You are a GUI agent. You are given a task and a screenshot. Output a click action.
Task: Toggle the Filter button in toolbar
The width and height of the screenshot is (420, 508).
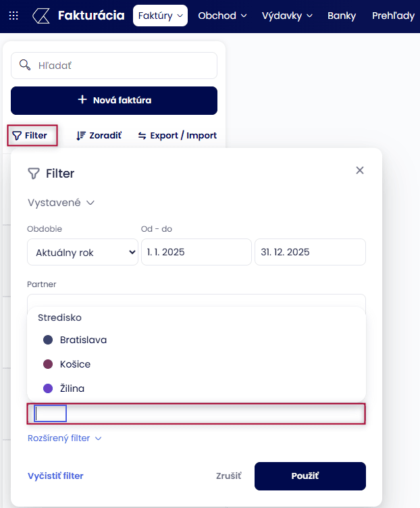coord(30,135)
